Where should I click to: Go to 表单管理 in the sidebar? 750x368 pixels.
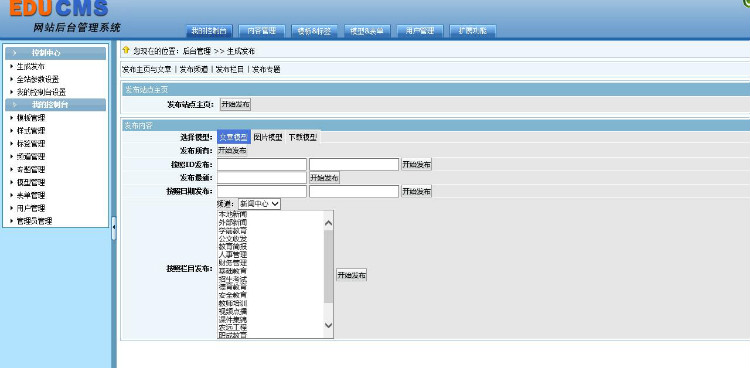[x=31, y=195]
